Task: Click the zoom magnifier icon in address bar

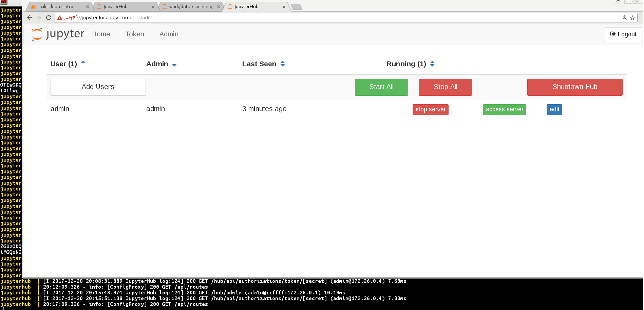Action: [x=625, y=18]
